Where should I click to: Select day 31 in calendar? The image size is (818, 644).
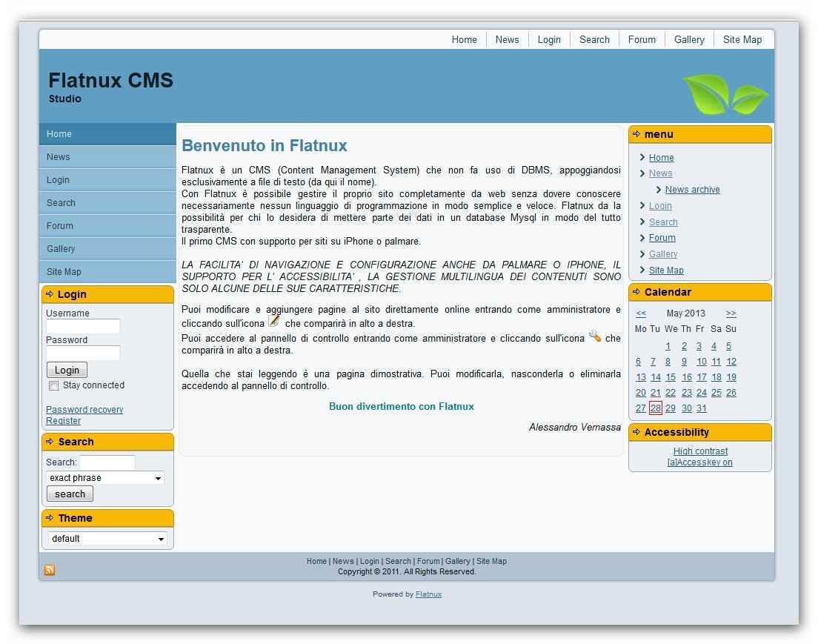point(702,408)
